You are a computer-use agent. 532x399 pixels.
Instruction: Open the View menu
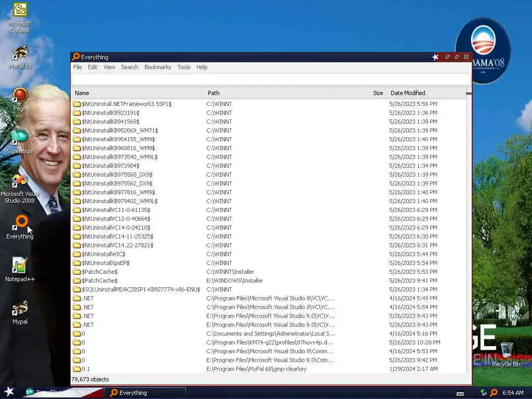click(109, 67)
